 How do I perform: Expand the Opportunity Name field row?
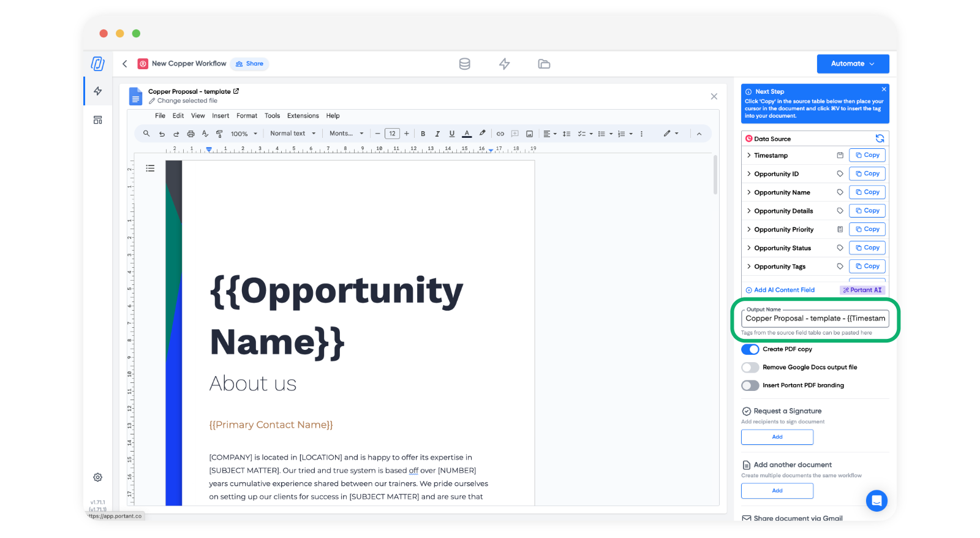click(x=749, y=192)
